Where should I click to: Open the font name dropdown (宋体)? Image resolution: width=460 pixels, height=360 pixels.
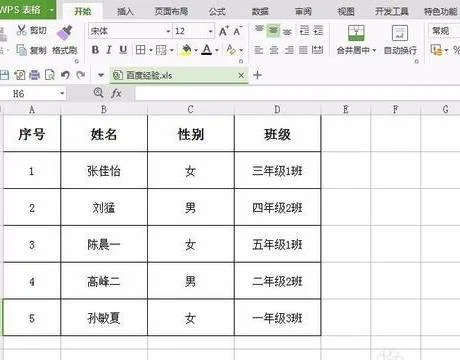pos(169,31)
